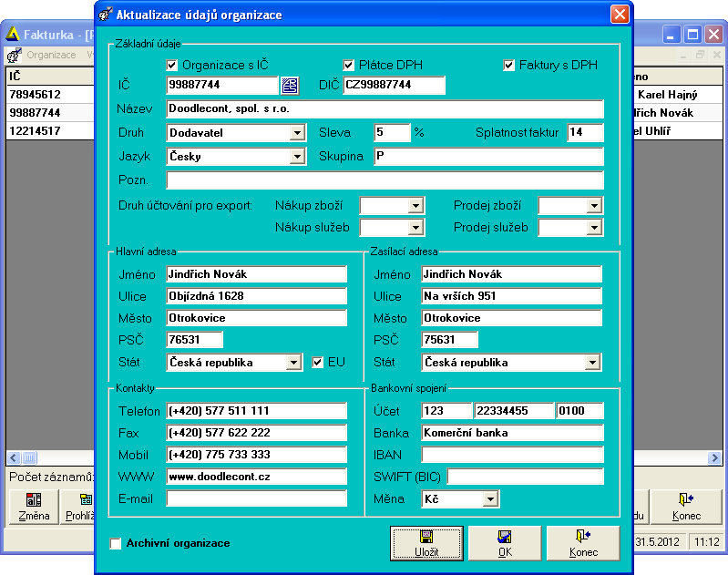The width and height of the screenshot is (728, 575).
Task: Close the Aktualizace údajů organizace dialog
Action: click(x=620, y=15)
